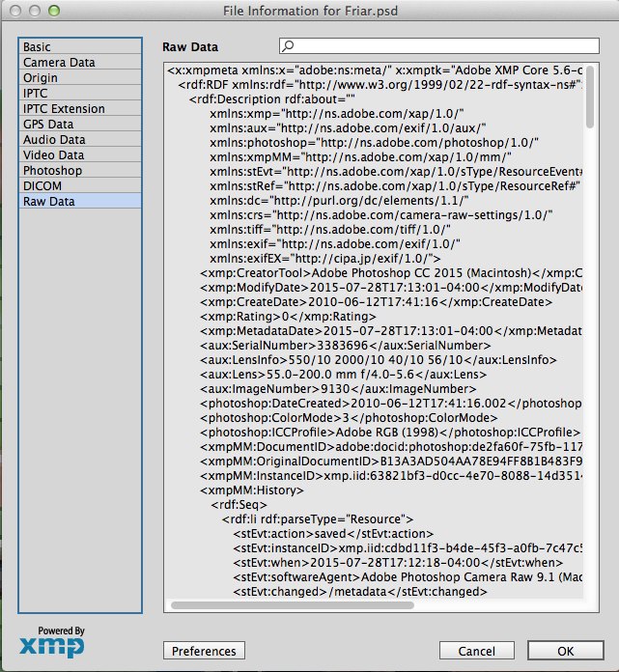Switch to the Photoshop category
Viewport: 619px width, 672px height.
[x=80, y=170]
